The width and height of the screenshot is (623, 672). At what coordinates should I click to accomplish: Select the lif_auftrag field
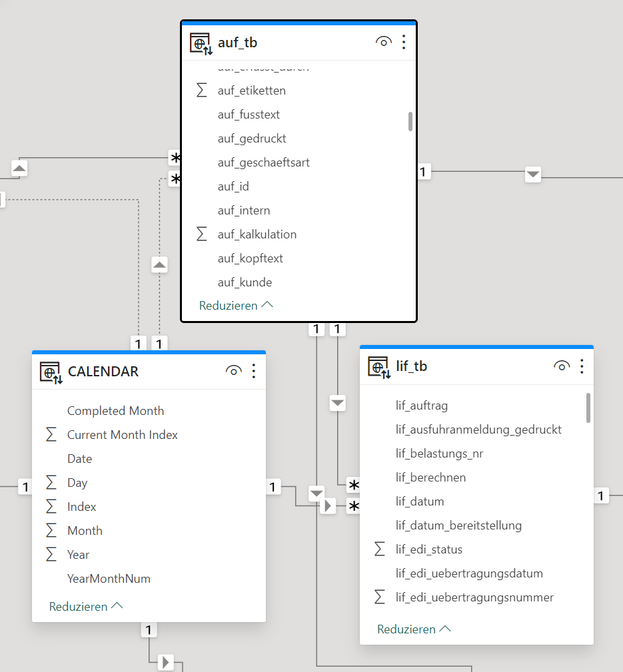point(422,406)
